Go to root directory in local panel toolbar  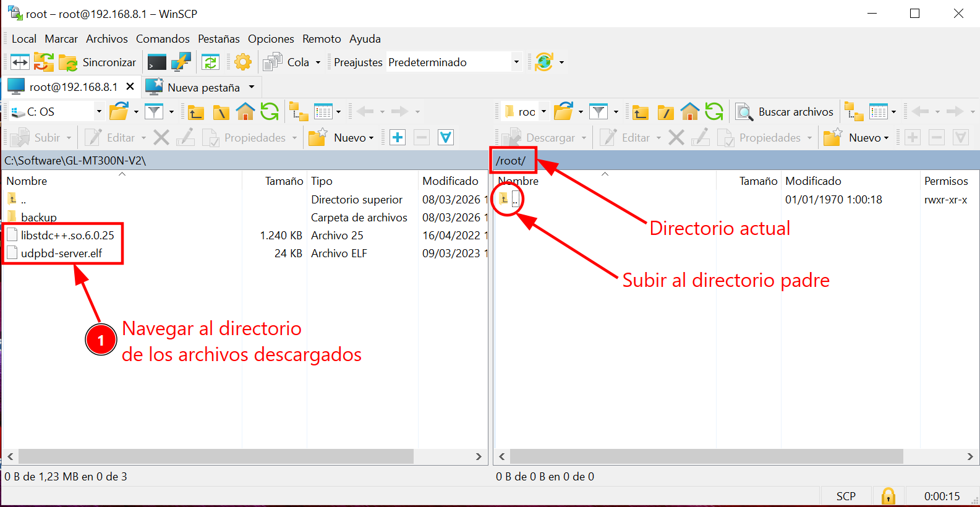coord(221,112)
